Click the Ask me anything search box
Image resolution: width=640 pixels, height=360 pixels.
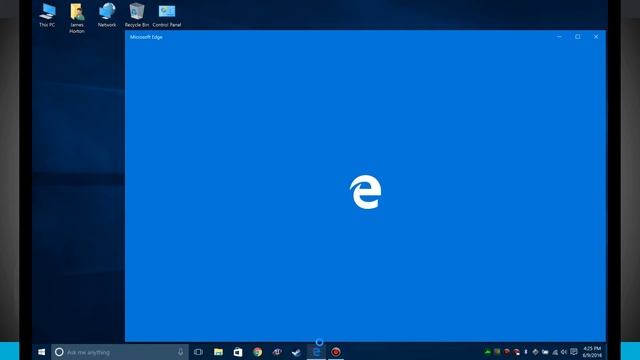tap(120, 352)
